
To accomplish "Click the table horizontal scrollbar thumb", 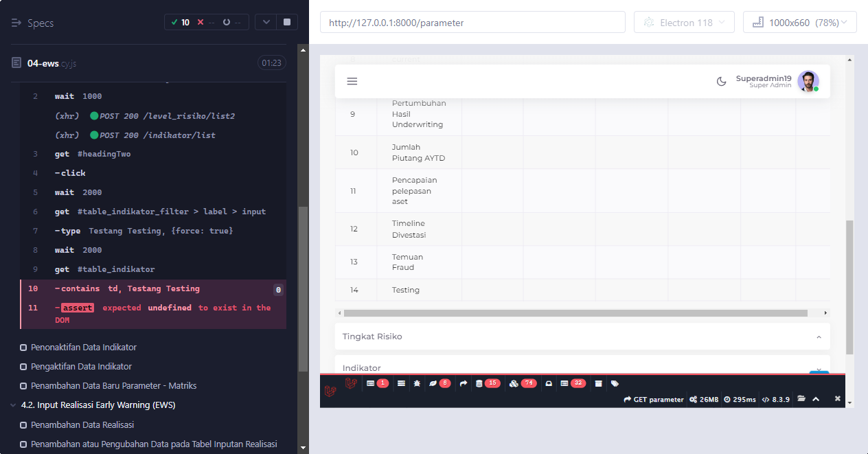I will tap(575, 313).
